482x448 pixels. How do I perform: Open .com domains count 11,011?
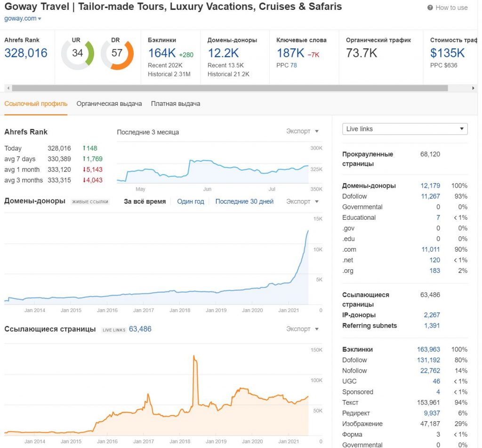[430, 249]
